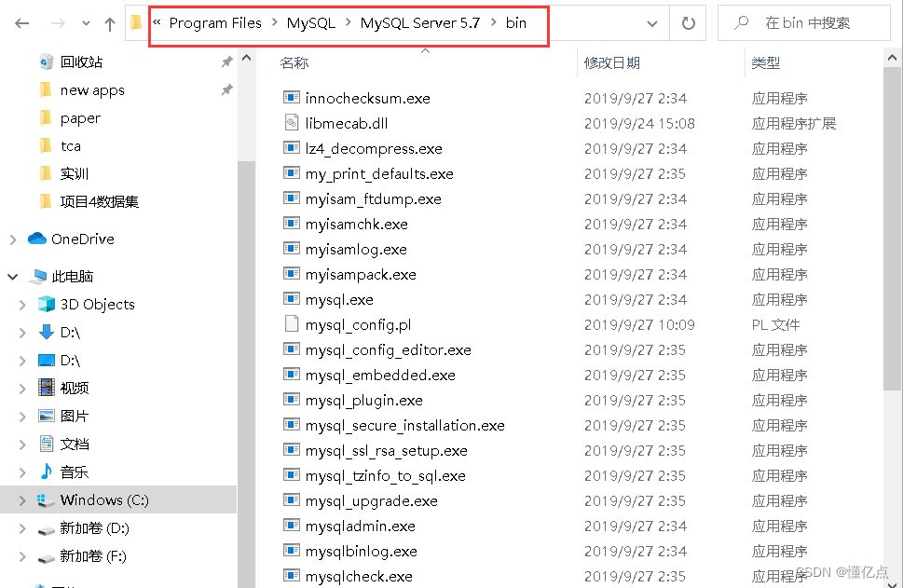Open recent locations dropdown chevron
The height and width of the screenshot is (588, 903).
coord(86,23)
